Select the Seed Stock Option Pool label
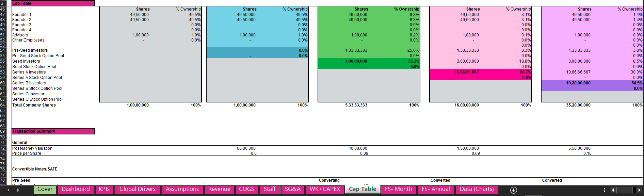Viewport: 644px width, 196px height. [34, 67]
